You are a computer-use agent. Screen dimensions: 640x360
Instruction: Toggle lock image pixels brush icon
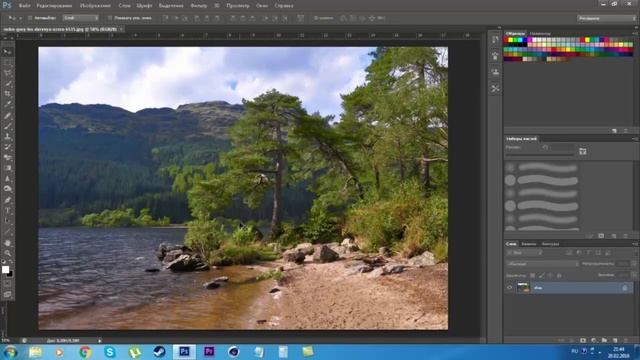click(x=541, y=276)
